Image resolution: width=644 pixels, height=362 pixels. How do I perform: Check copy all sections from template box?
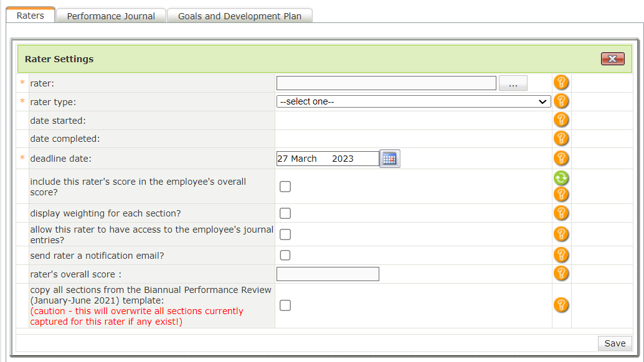click(x=285, y=305)
